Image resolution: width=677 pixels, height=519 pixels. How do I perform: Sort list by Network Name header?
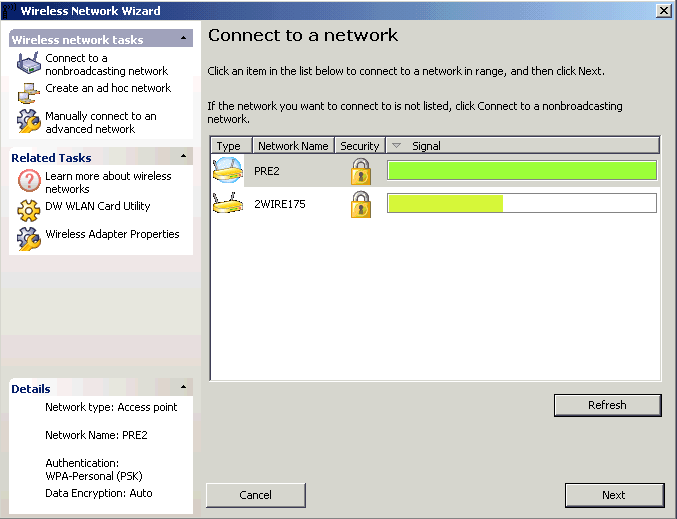click(293, 146)
